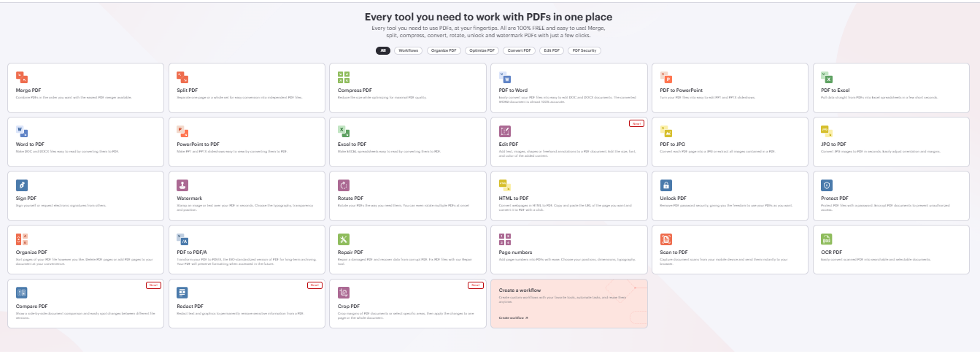
Task: Select the PDF to JPG icon
Action: click(x=666, y=131)
